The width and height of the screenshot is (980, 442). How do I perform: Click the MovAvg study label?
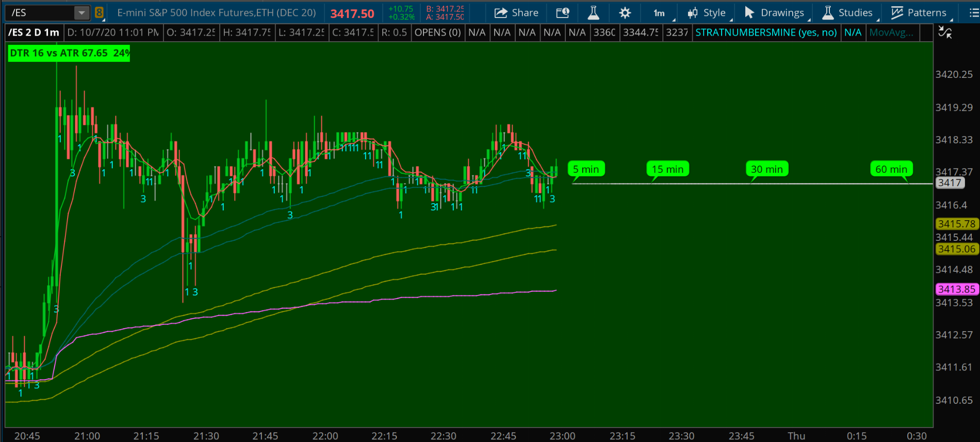[x=891, y=33]
